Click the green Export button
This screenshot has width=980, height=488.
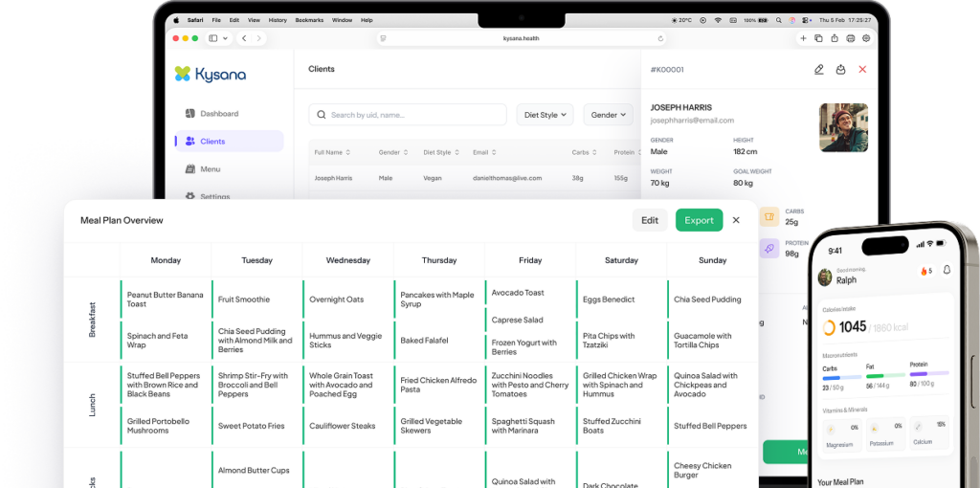(699, 220)
